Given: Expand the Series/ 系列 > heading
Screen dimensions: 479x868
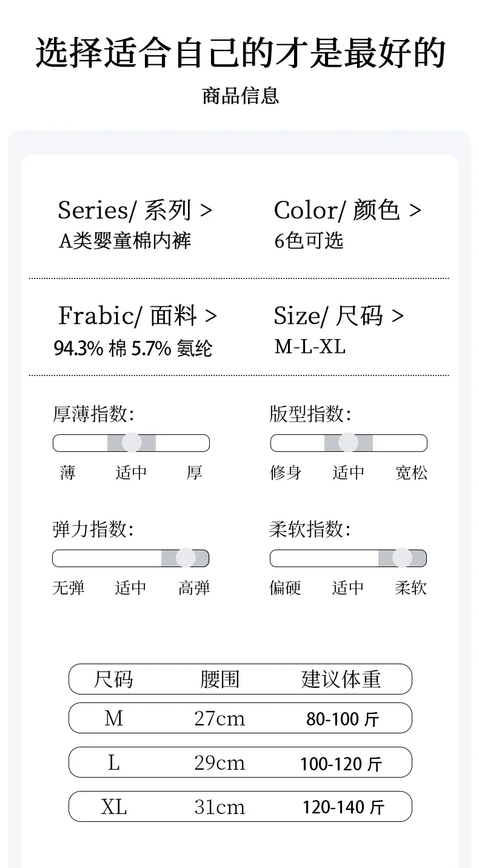Looking at the screenshot, I should point(135,210).
